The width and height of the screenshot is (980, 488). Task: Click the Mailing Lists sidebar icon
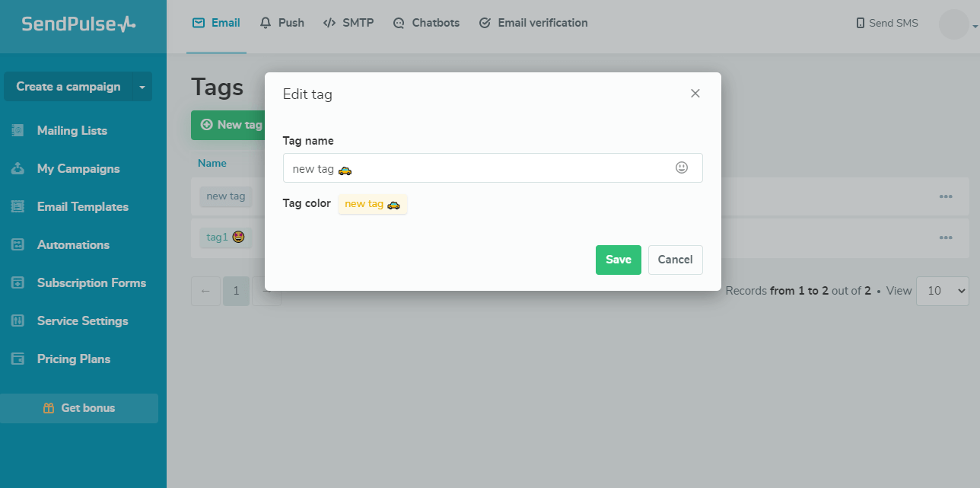(18, 130)
